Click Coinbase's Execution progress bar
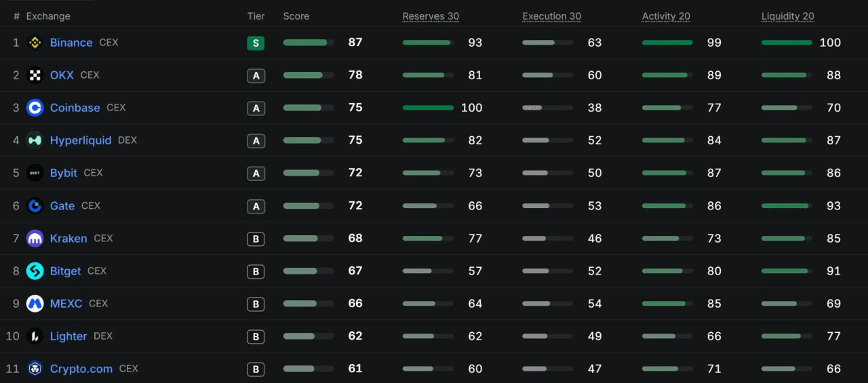 [x=547, y=108]
